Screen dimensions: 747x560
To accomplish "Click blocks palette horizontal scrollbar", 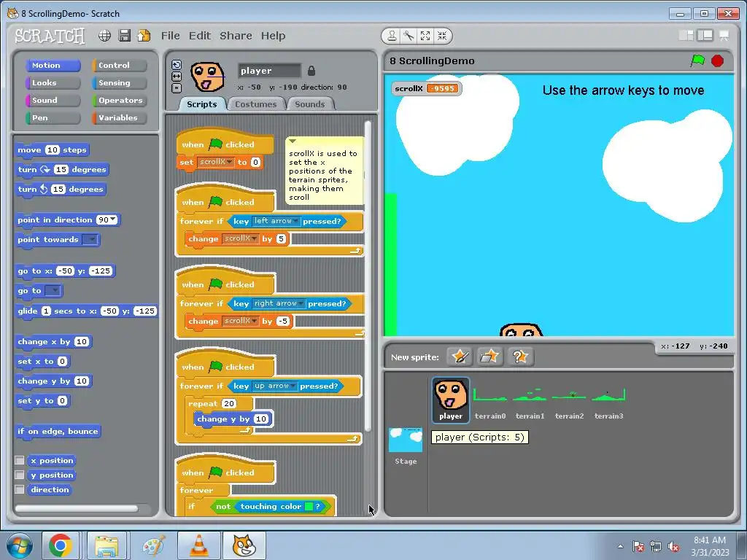I will 76,508.
